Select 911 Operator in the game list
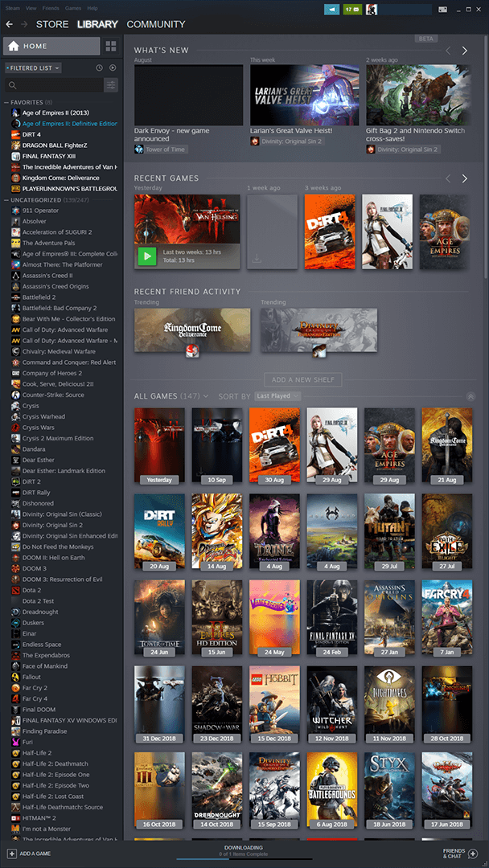 (x=40, y=211)
